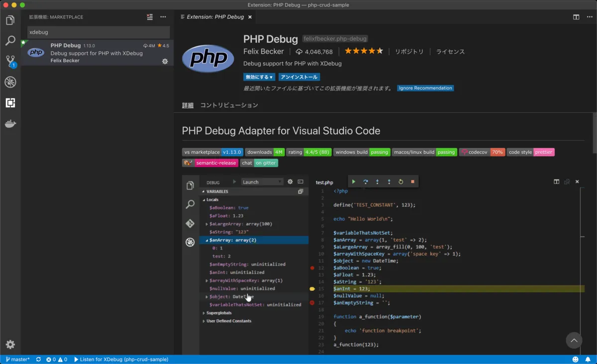Viewport: 597px width, 364px height.
Task: Click the scroll-to-top round button
Action: [574, 340]
